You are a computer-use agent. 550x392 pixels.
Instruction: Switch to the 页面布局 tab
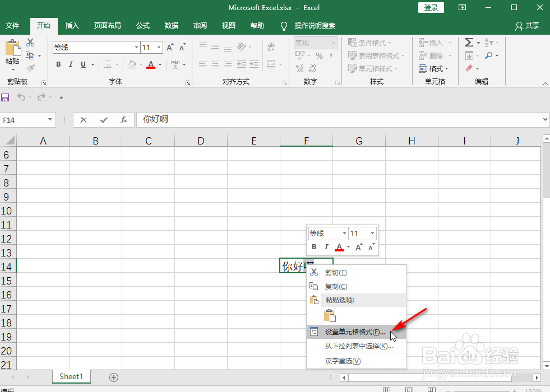pyautogui.click(x=107, y=26)
